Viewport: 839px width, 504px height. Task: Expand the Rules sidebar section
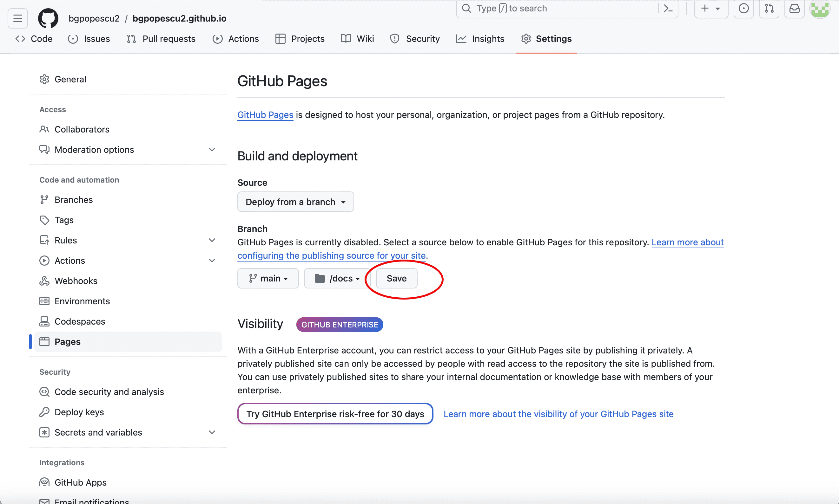pos(212,241)
